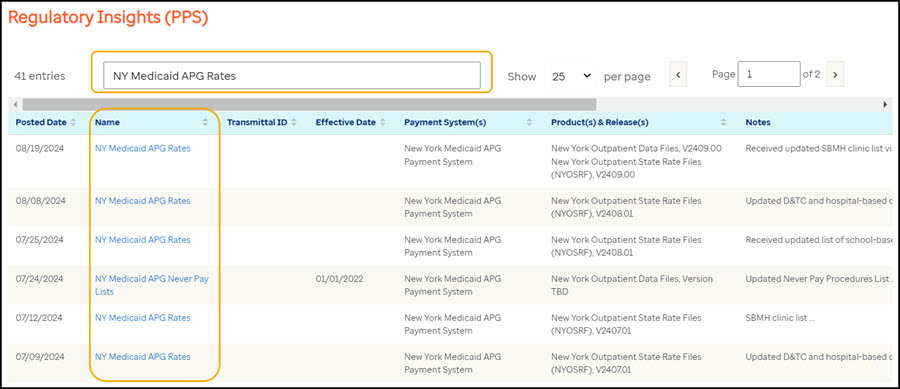Select the 07/09/2024 posted date cell
Viewport: 900px width, 389px height.
40,356
